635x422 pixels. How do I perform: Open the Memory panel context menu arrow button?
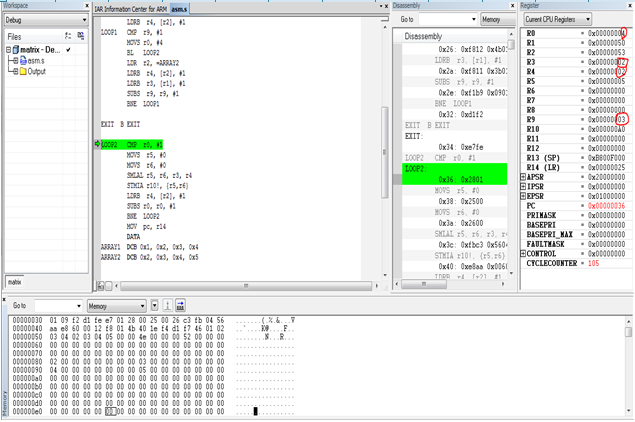click(154, 306)
